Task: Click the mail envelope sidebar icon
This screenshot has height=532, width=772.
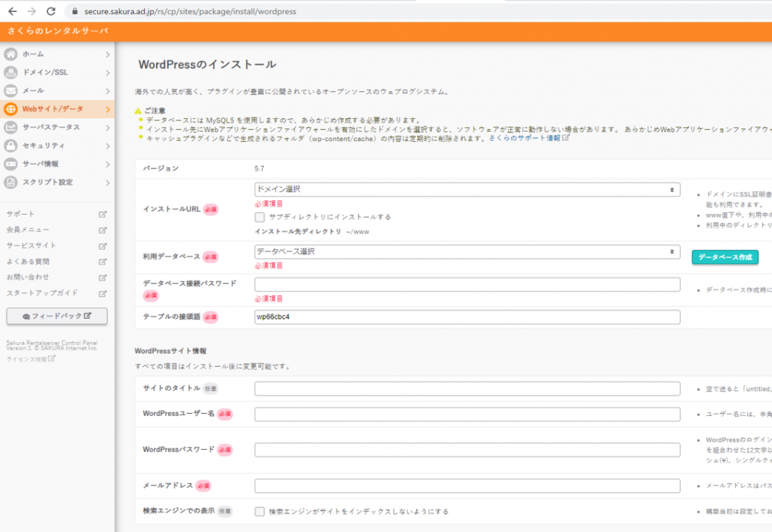Action: pyautogui.click(x=11, y=90)
